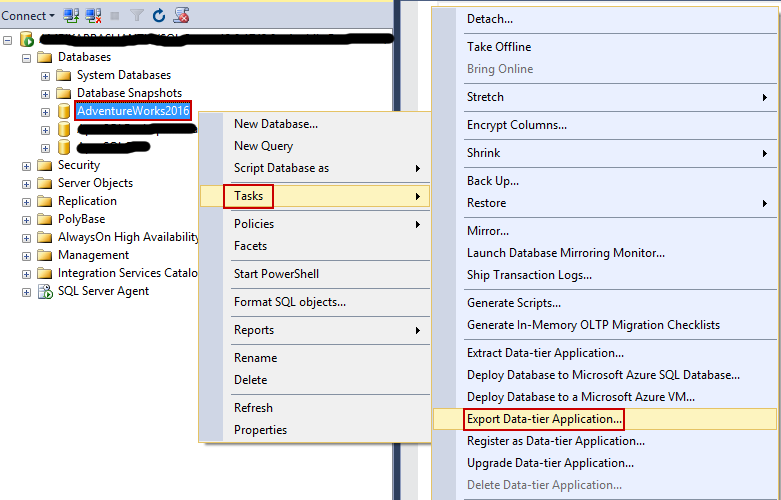The image size is (781, 500).
Task: Open the Tasks submenu
Action: [248, 196]
